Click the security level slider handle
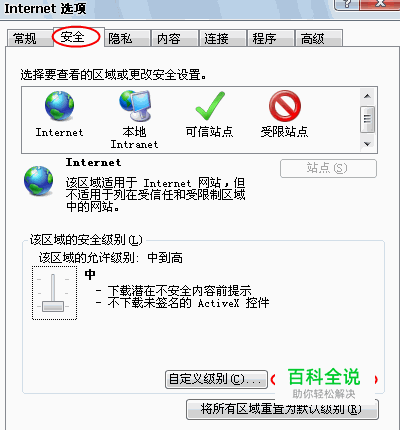 [53, 306]
